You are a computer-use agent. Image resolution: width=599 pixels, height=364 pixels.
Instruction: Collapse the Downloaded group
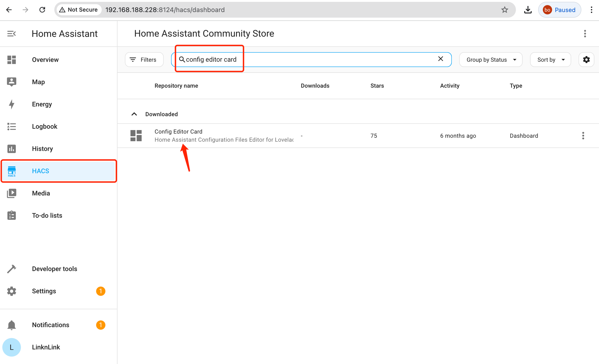click(x=134, y=114)
